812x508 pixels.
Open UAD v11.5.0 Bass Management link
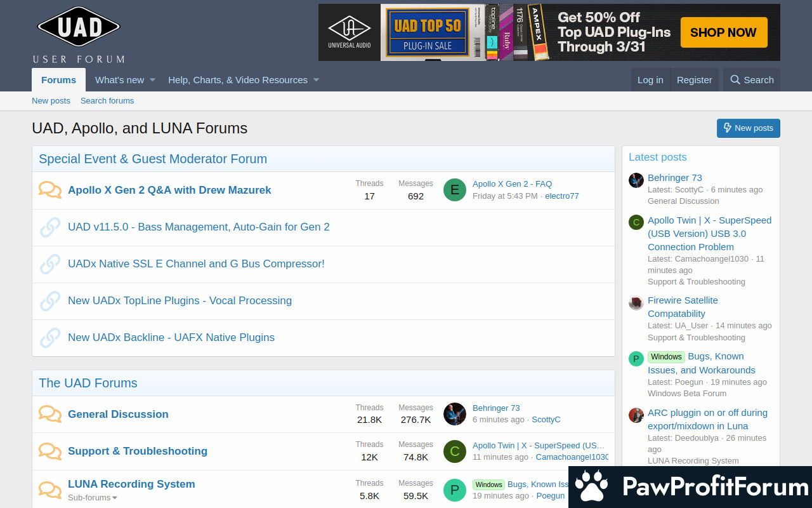[x=199, y=227]
